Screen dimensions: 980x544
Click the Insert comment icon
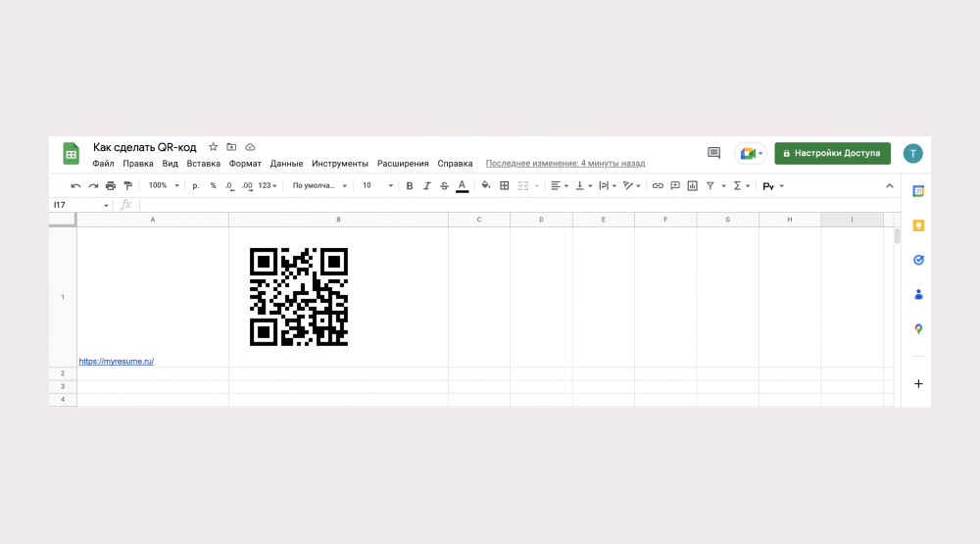click(675, 185)
